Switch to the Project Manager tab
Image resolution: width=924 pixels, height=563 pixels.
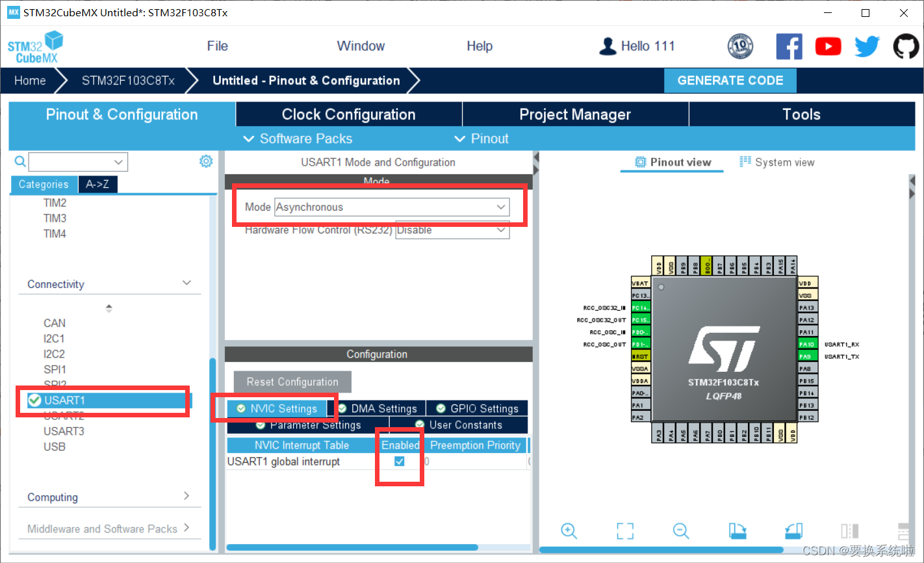[x=575, y=114]
